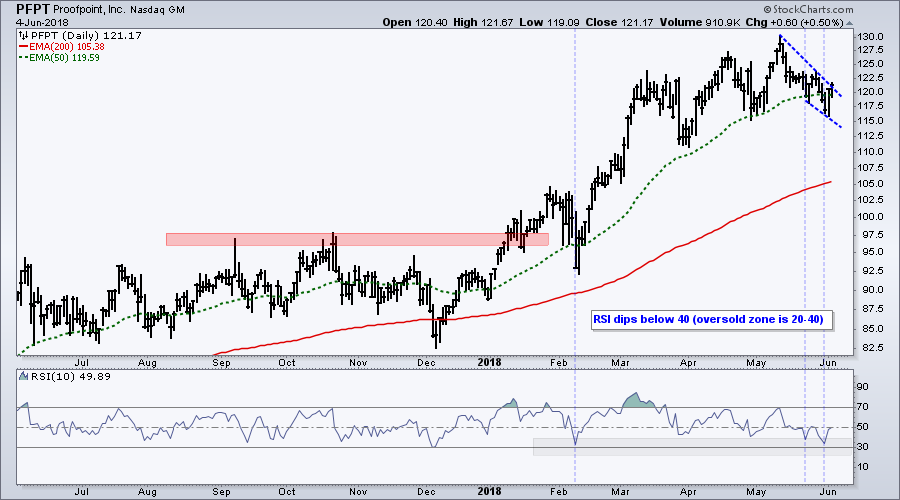This screenshot has width=900, height=500.
Task: Click the Sep label on price chart axis
Action: (x=221, y=363)
